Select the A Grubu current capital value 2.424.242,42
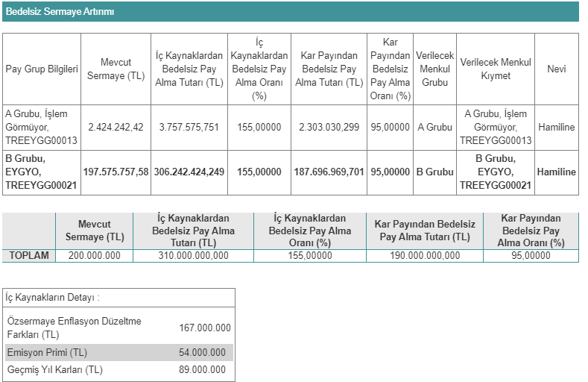Image resolution: width=588 pixels, height=382 pixels. (116, 128)
